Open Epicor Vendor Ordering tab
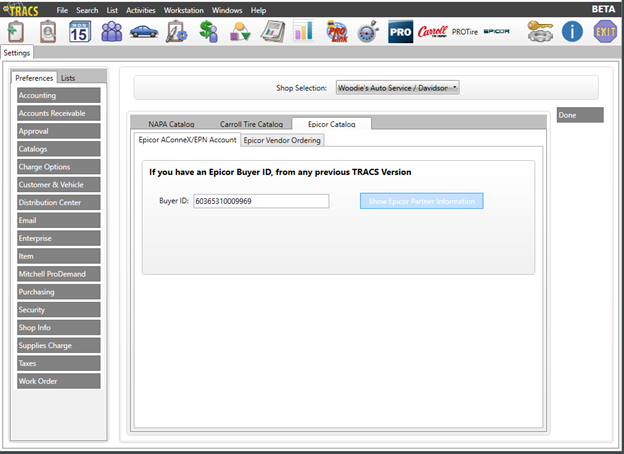 coord(282,140)
